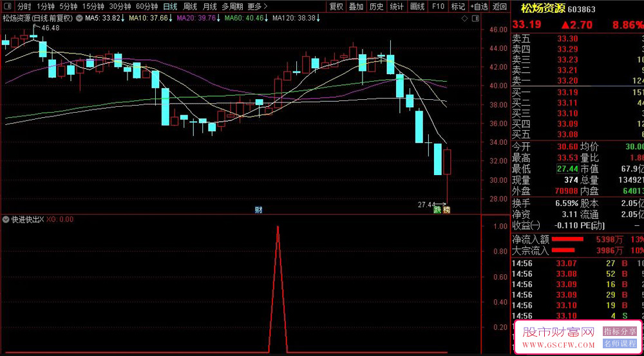Click the 今开 value 30.60

[x=567, y=147]
